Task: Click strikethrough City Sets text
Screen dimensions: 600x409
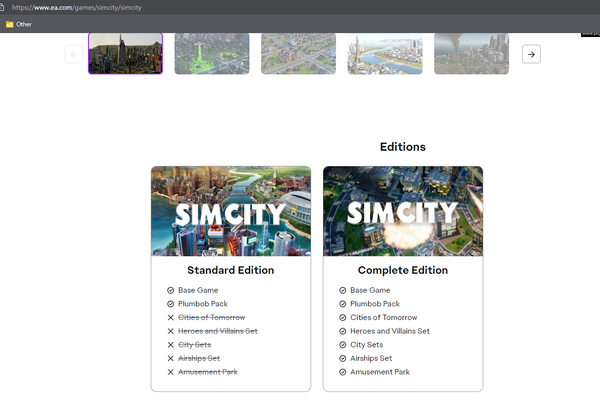Action: point(194,345)
